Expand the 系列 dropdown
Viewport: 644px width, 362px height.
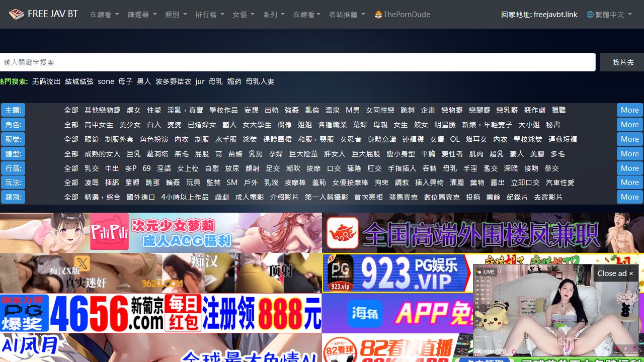(x=274, y=15)
